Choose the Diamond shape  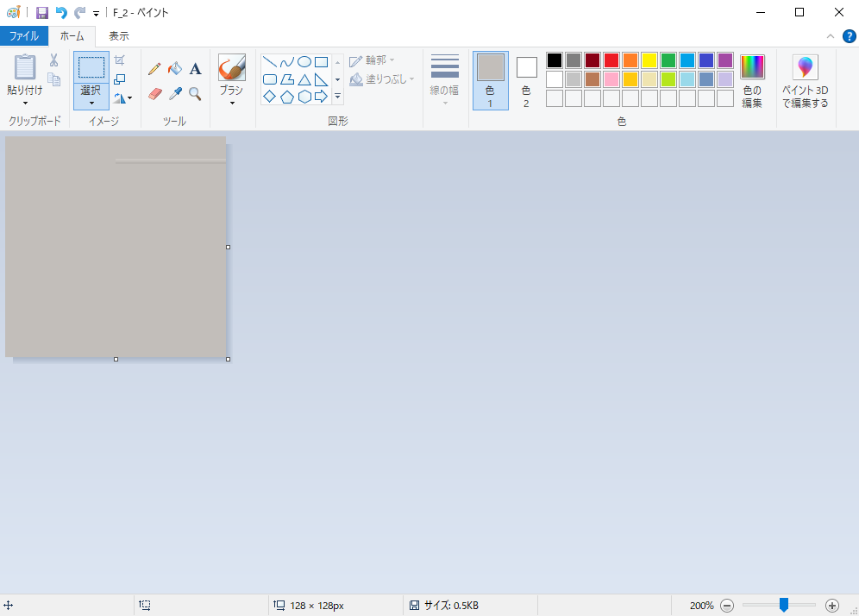coord(270,97)
